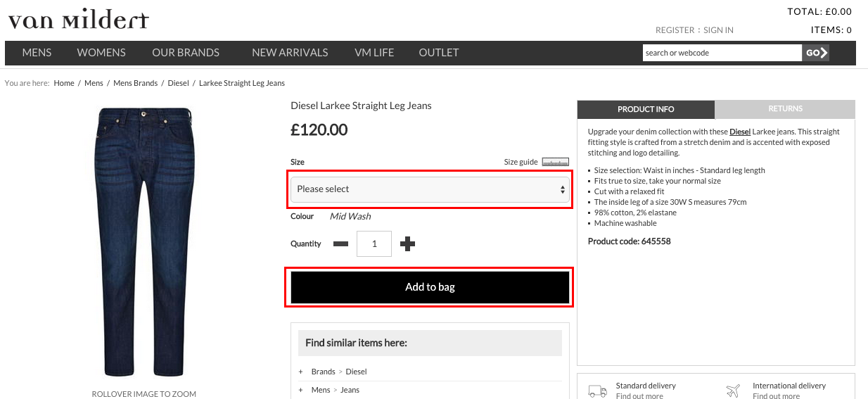Click the jeans product image

pos(144,241)
